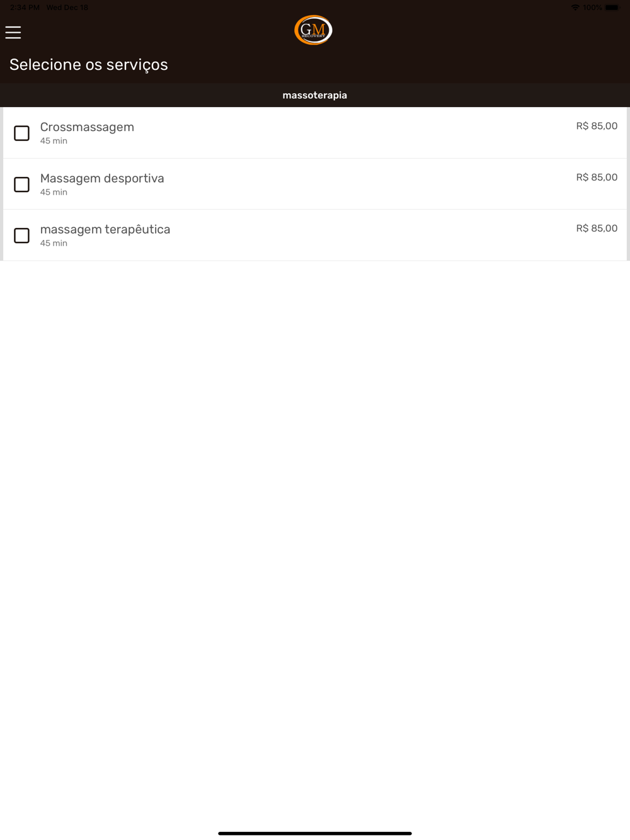This screenshot has width=630, height=840.
Task: Click the Selecione os serviços heading
Action: [89, 65]
